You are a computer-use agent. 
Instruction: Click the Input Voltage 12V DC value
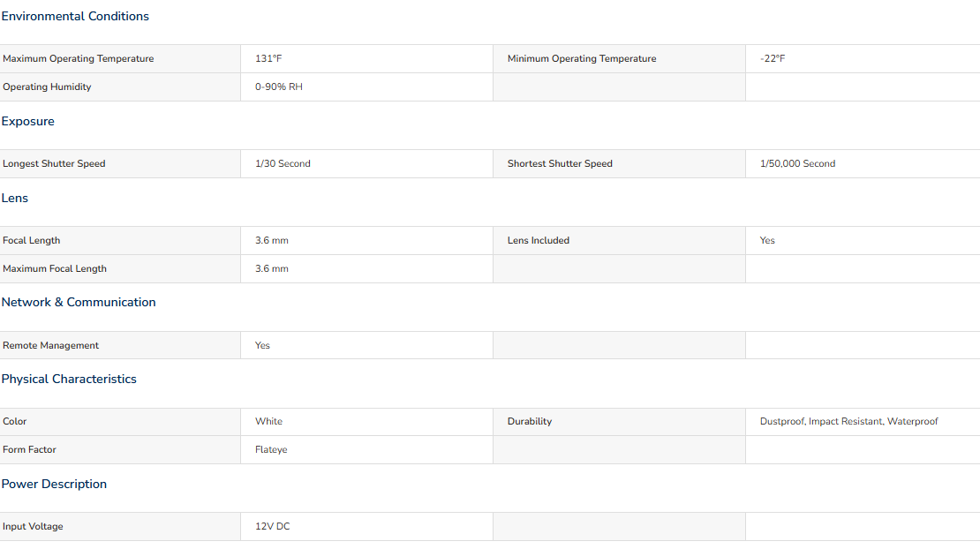[273, 527]
